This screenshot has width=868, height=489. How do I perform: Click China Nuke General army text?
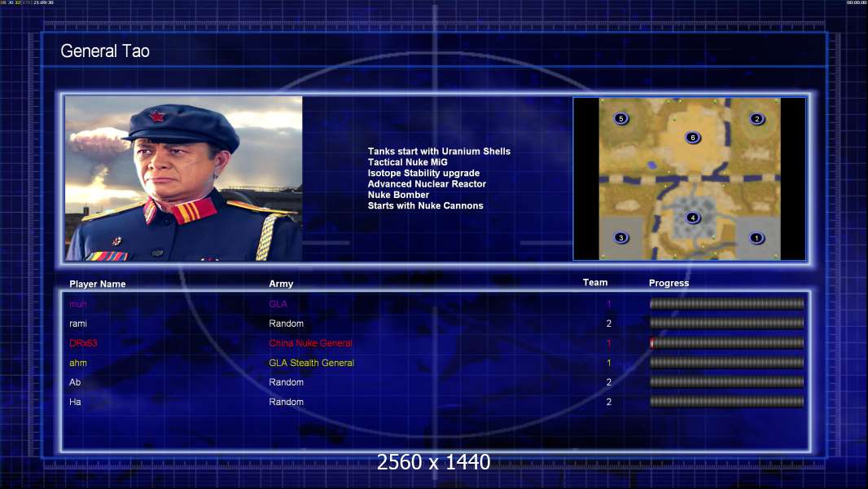(x=310, y=343)
